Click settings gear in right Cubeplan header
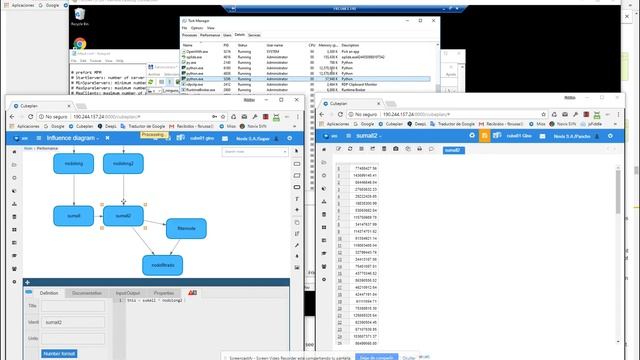The width and height of the screenshot is (640, 360). click(610, 136)
